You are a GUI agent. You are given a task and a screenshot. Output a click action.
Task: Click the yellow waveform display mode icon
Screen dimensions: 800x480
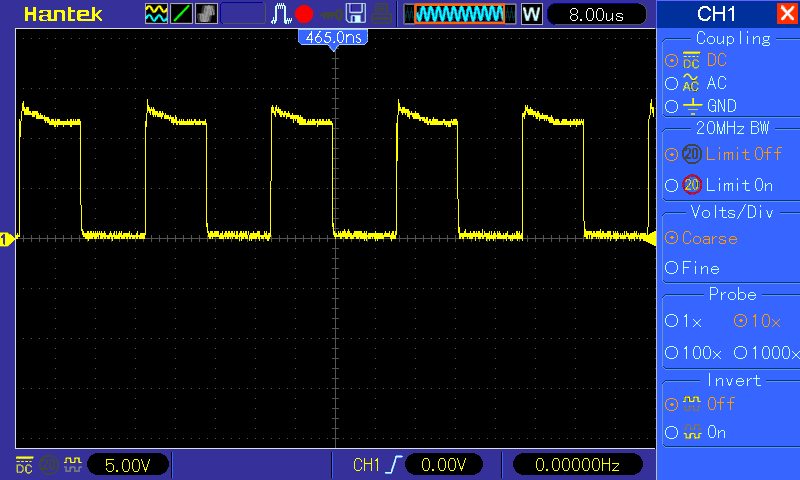156,14
